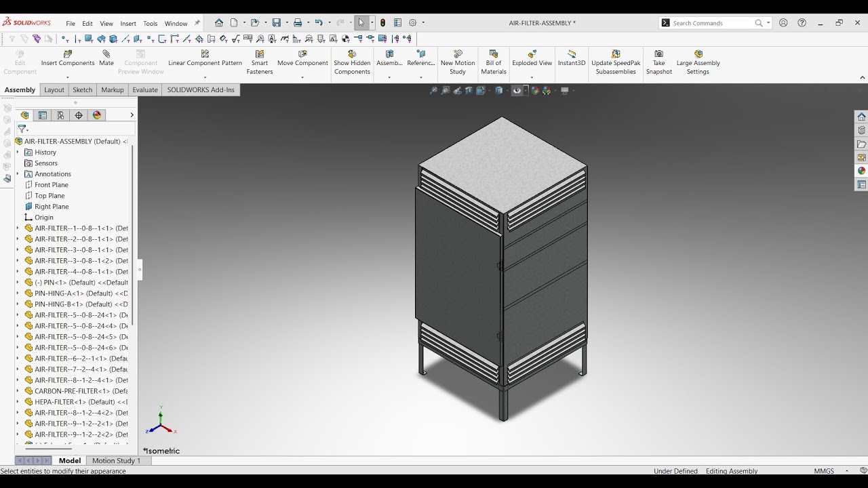
Task: Click the Exploded View icon
Action: [x=532, y=54]
